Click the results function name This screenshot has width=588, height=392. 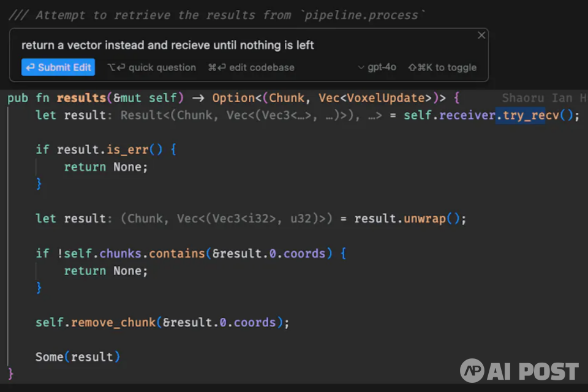click(x=80, y=98)
